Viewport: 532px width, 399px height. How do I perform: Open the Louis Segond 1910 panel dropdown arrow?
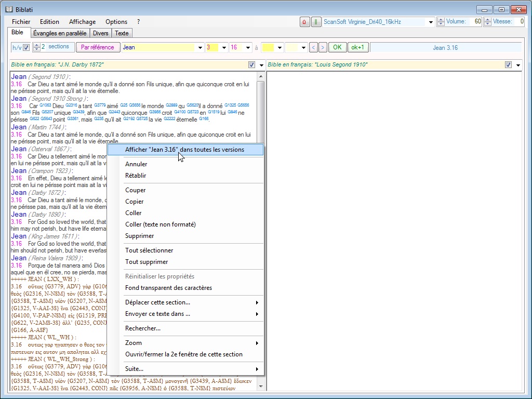[x=517, y=65]
